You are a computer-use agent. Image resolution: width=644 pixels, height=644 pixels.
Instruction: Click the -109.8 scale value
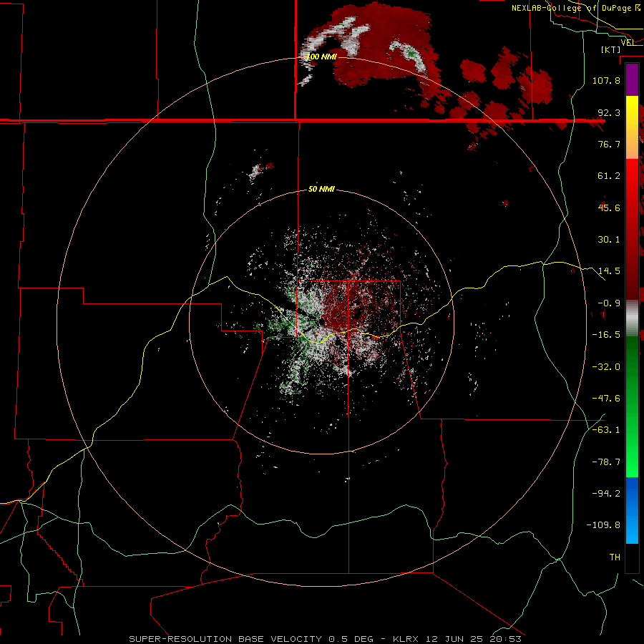pyautogui.click(x=604, y=525)
